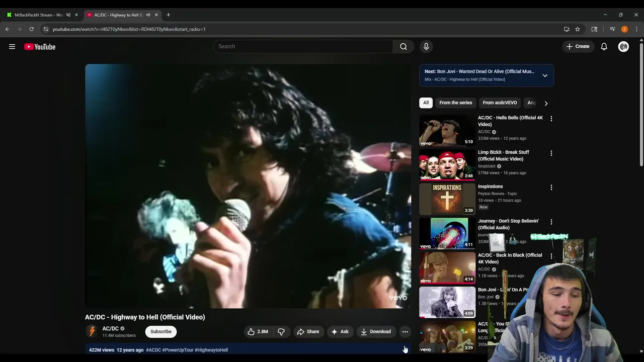Select the From acdcVEVO chip
The height and width of the screenshot is (362, 644).
[500, 103]
